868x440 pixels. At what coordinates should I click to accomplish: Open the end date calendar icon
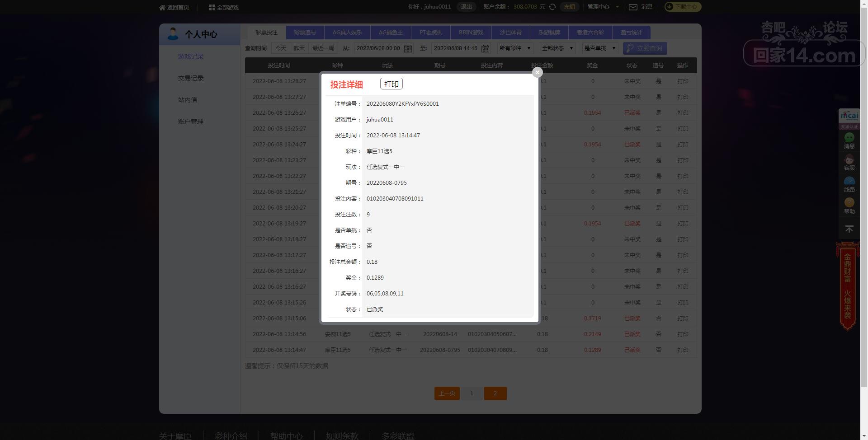(x=485, y=48)
